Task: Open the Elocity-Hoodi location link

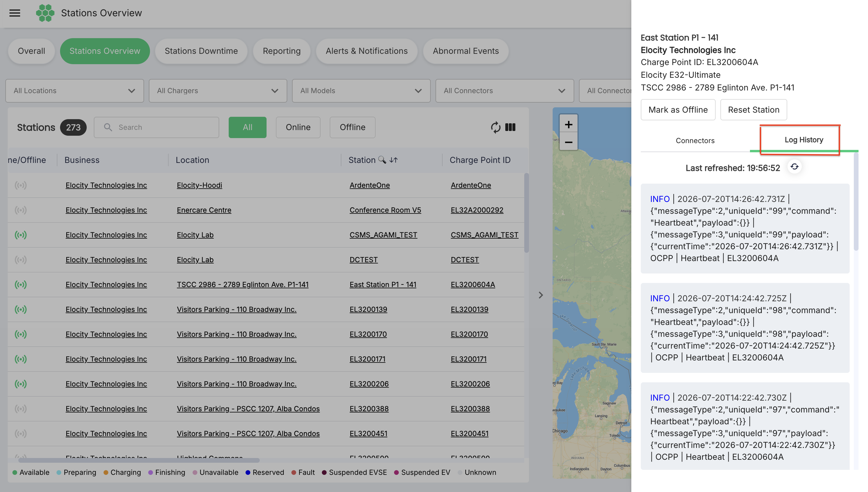Action: click(199, 185)
